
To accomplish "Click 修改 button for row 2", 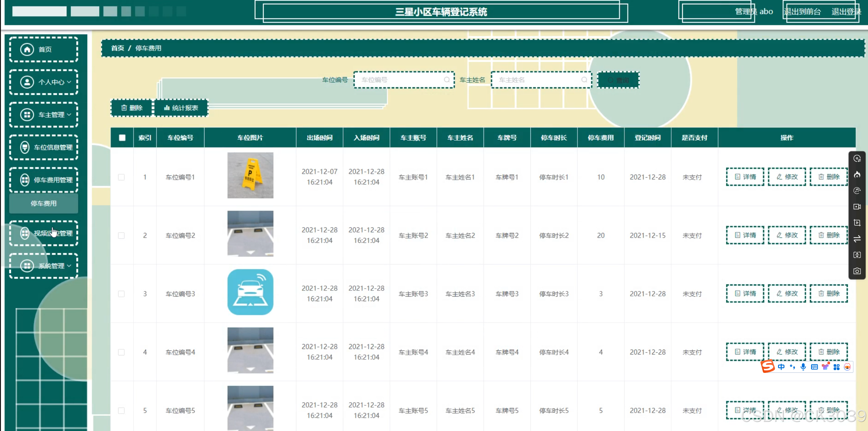I will coord(787,235).
